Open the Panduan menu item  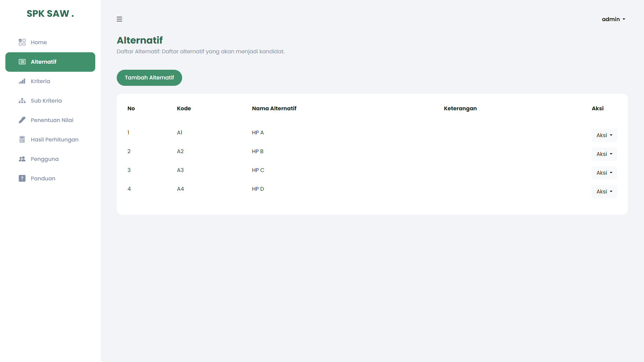tap(50, 178)
